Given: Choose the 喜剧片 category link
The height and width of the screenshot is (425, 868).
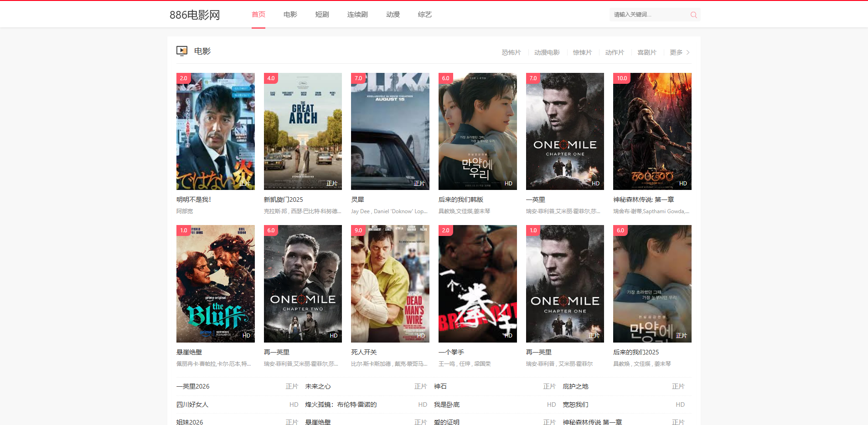Looking at the screenshot, I should coord(646,52).
